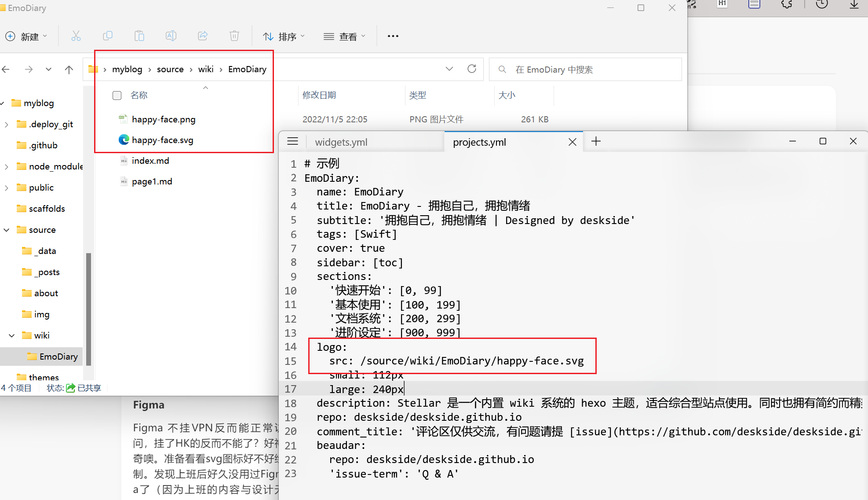Select the happy-face.svg file
Viewport: 868px width, 500px height.
[x=163, y=140]
